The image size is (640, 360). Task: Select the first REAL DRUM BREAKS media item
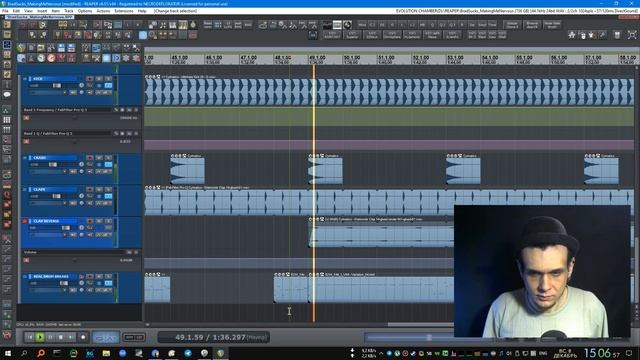point(157,289)
